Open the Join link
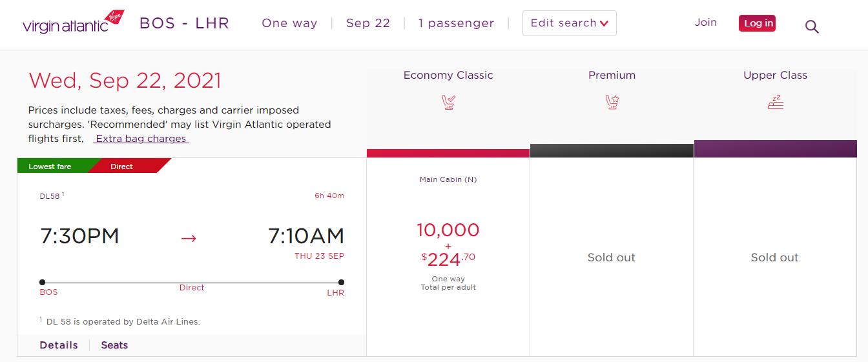 pos(705,23)
